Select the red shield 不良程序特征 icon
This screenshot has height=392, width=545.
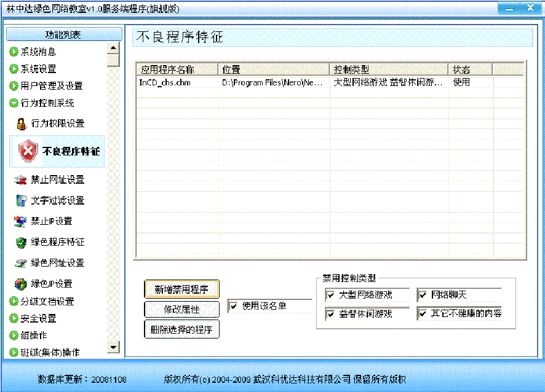coord(28,151)
